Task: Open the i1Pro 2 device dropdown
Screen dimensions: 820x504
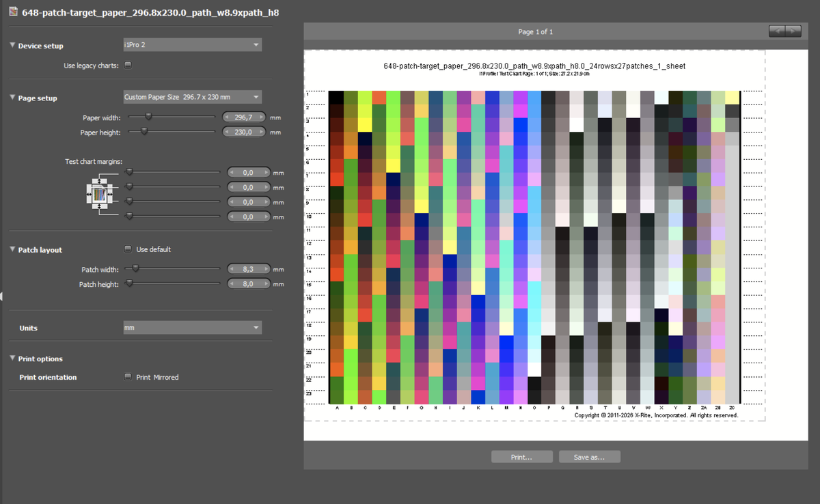Action: tap(192, 45)
